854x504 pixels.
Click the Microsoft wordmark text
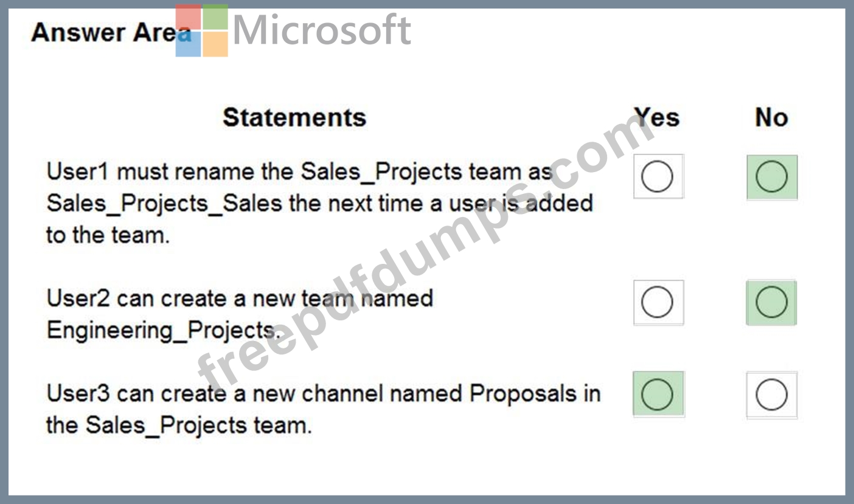322,30
